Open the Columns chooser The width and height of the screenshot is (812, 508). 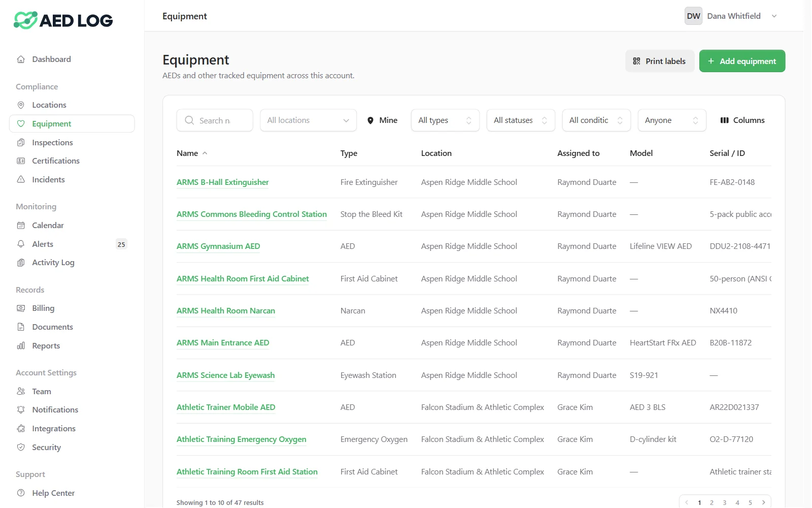[x=742, y=120]
